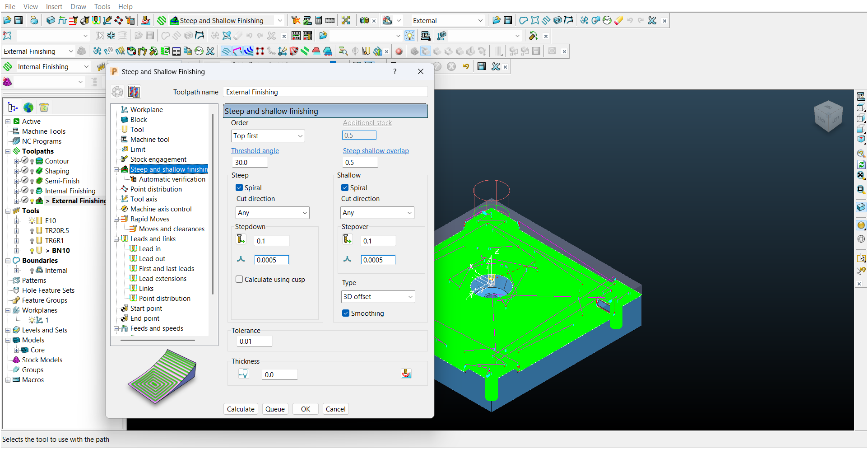
Task: Click the Calculate button
Action: 241,409
